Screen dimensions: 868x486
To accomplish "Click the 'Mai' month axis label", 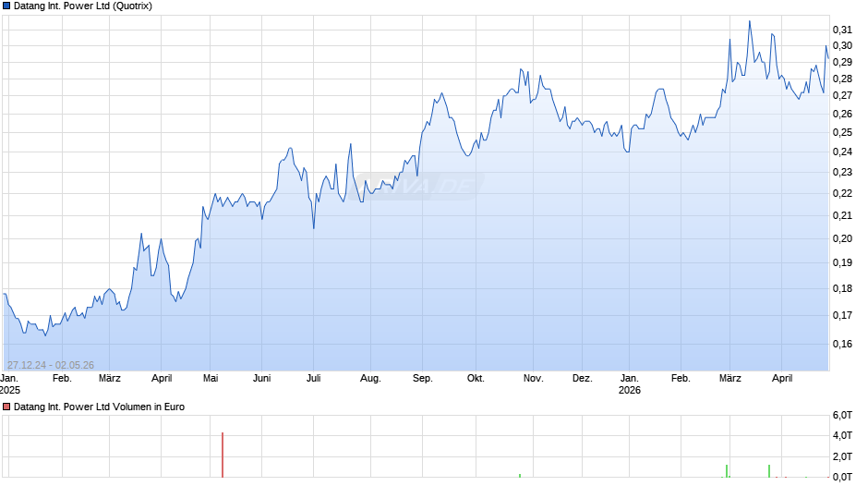I will coord(211,379).
